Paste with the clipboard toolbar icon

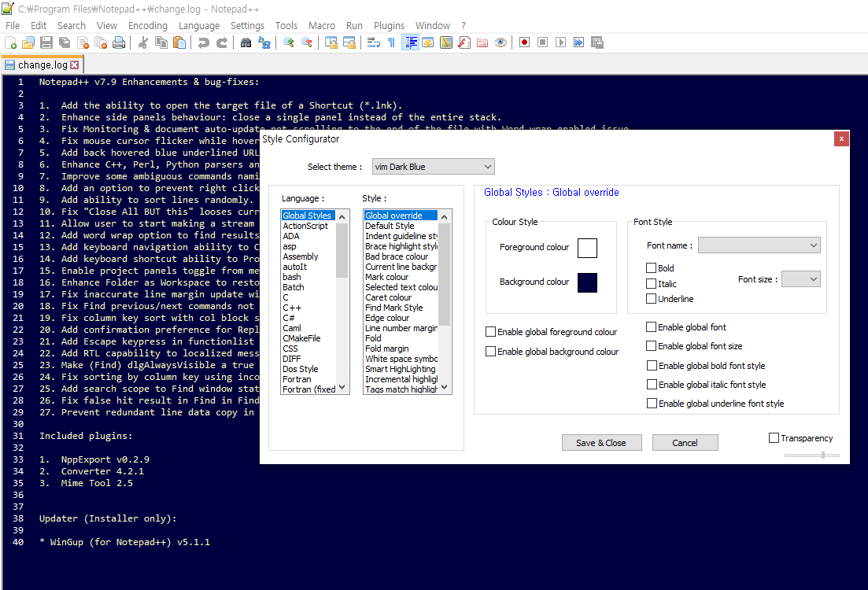(x=179, y=42)
